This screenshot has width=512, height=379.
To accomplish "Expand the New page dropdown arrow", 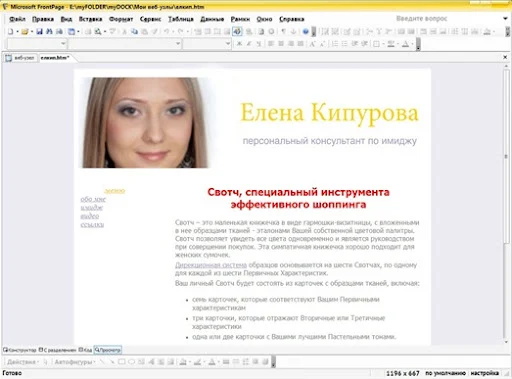I will 17,32.
